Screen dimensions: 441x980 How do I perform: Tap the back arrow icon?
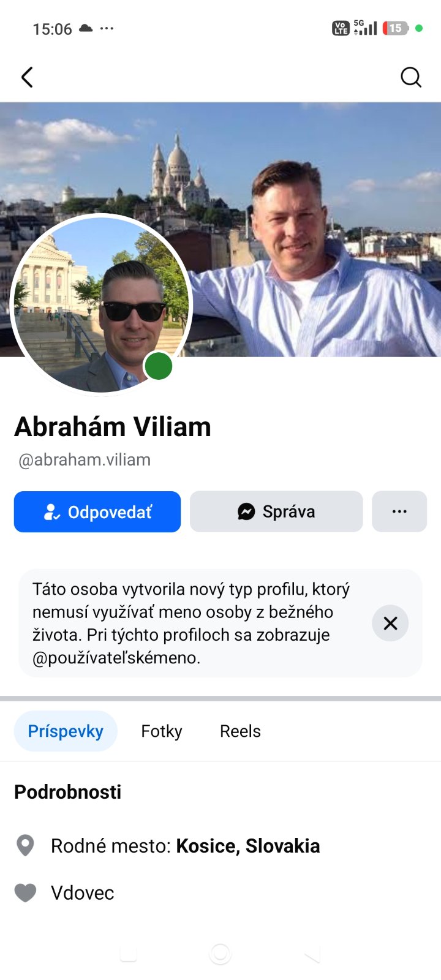[x=27, y=77]
